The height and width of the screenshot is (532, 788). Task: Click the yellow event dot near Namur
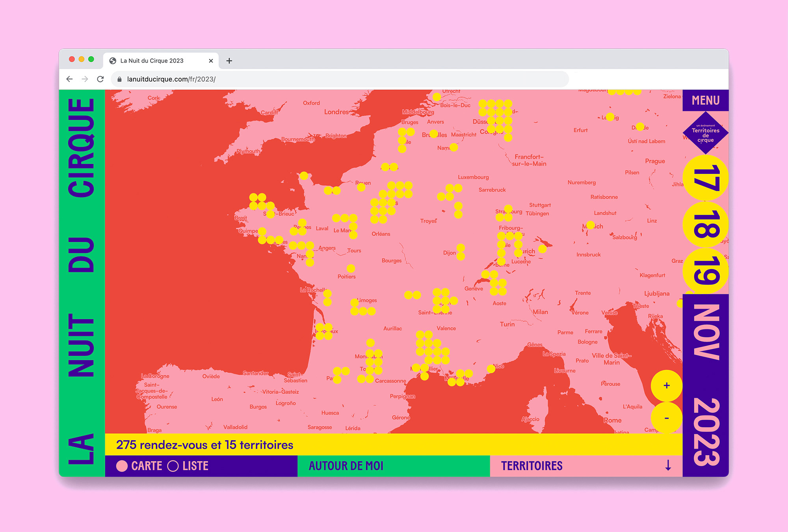point(453,147)
